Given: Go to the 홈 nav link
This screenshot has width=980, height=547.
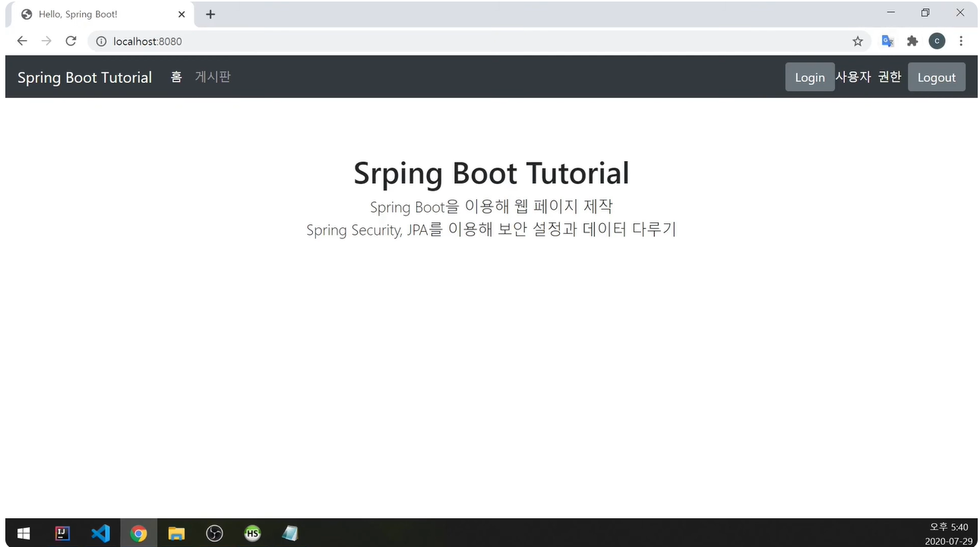Looking at the screenshot, I should coord(176,77).
